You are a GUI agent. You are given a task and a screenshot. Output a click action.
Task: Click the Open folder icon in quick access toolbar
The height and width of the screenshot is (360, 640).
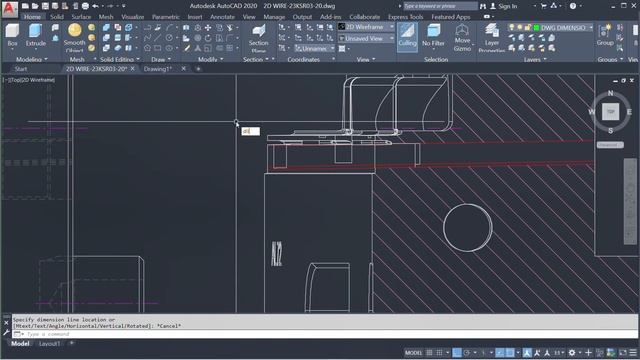pos(35,6)
